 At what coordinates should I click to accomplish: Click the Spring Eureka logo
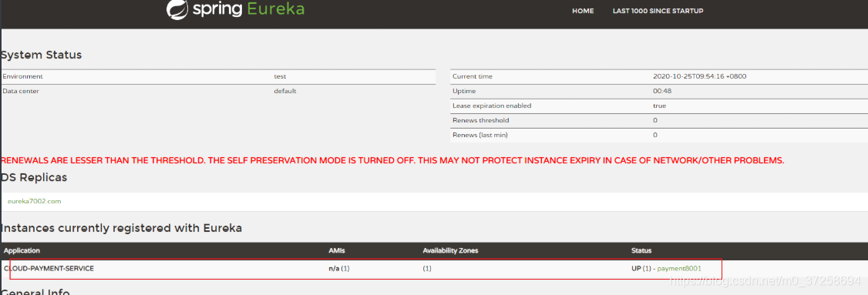[x=235, y=10]
